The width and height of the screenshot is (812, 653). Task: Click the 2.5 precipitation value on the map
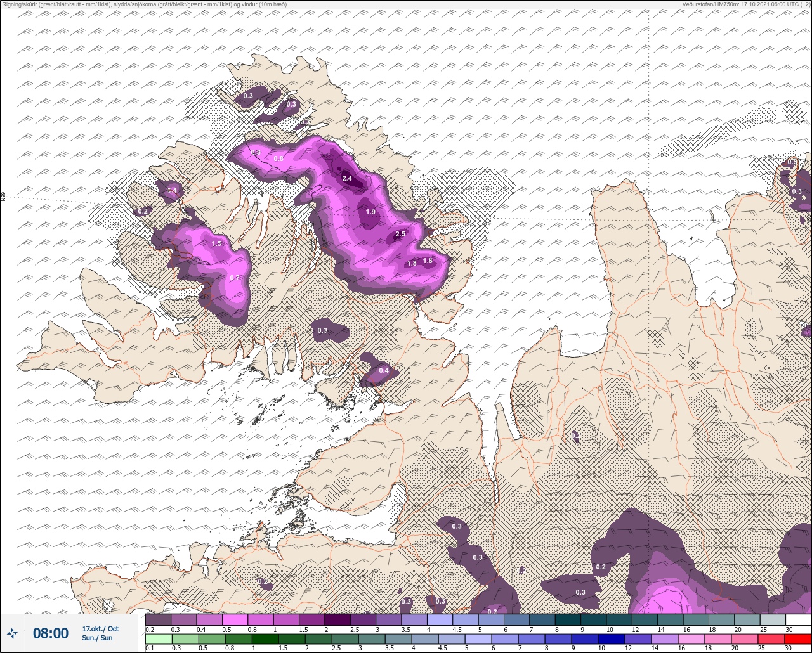(400, 235)
